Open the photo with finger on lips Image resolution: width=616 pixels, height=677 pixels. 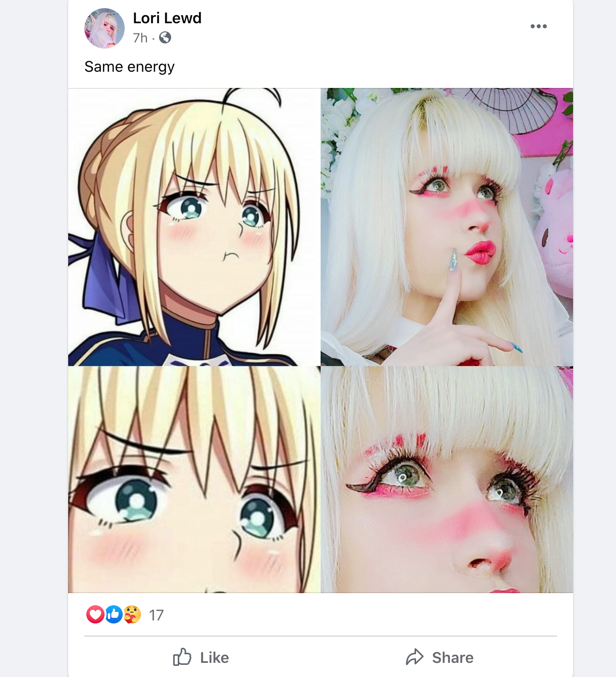coord(447,227)
